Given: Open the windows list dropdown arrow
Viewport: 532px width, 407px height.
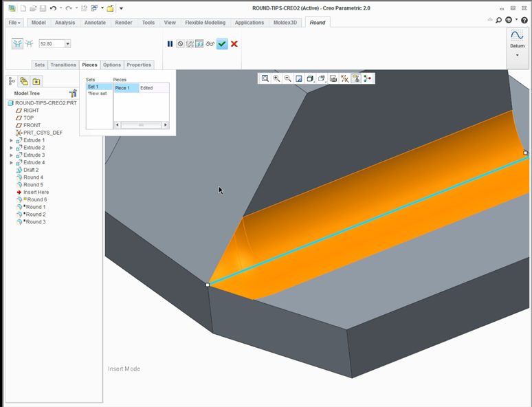Looking at the screenshot, I should (102, 8).
